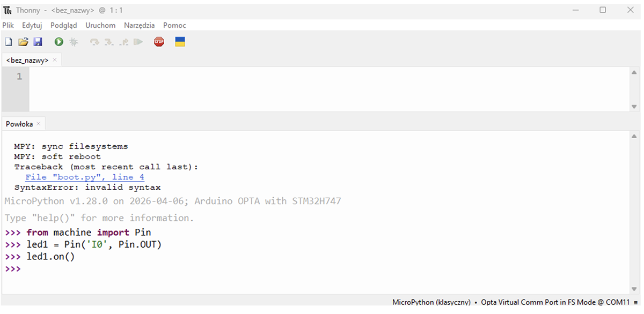Click the Ukraine flag support icon
The width and height of the screenshot is (644, 314).
tap(180, 42)
